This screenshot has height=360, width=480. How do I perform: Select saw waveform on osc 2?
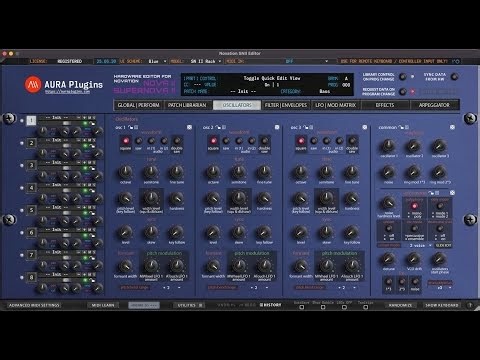coord(226,141)
